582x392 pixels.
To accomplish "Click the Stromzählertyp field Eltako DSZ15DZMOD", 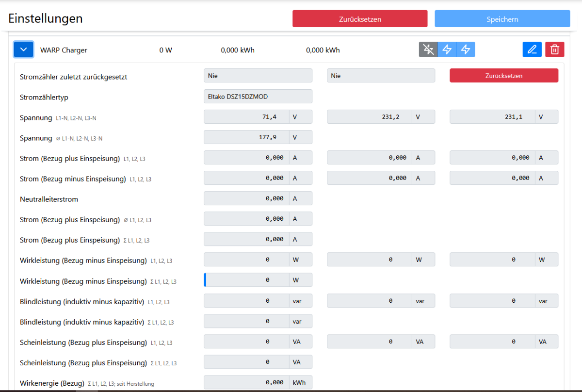I will (x=258, y=97).
